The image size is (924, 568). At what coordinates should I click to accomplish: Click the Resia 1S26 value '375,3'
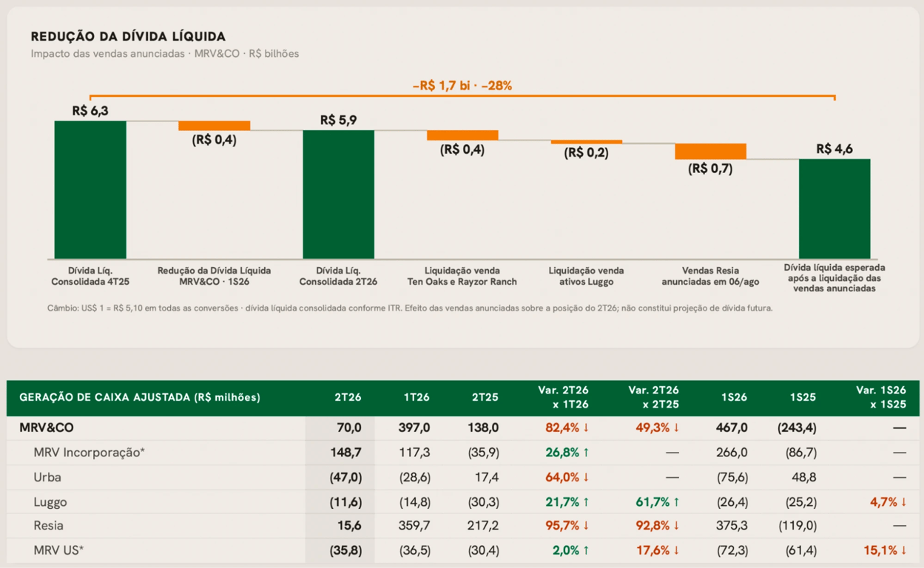click(x=732, y=526)
